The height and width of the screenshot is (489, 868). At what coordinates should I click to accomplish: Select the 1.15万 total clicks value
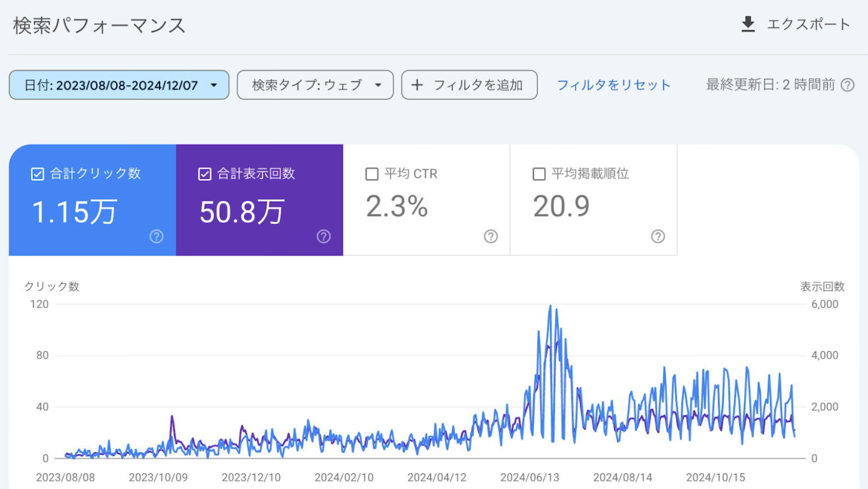pyautogui.click(x=74, y=212)
